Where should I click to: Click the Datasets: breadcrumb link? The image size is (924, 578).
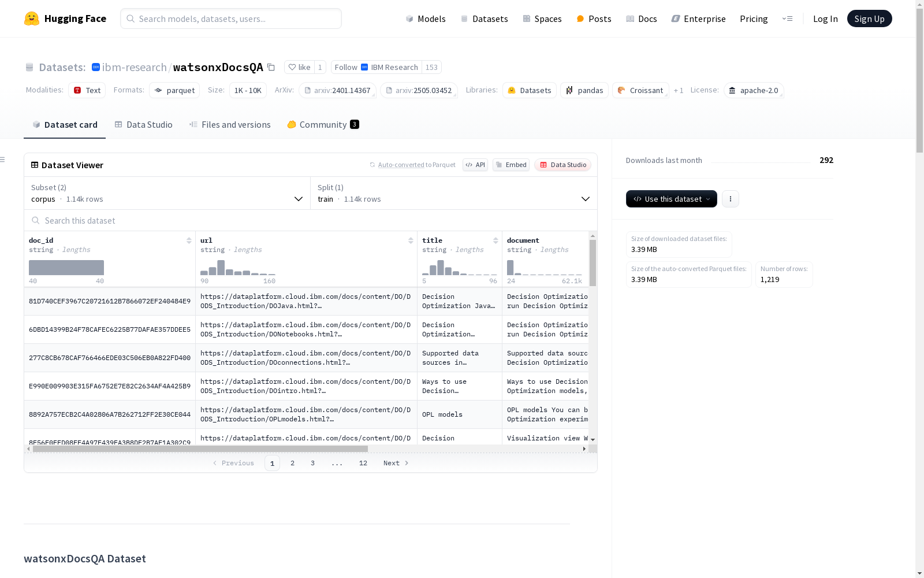point(62,67)
